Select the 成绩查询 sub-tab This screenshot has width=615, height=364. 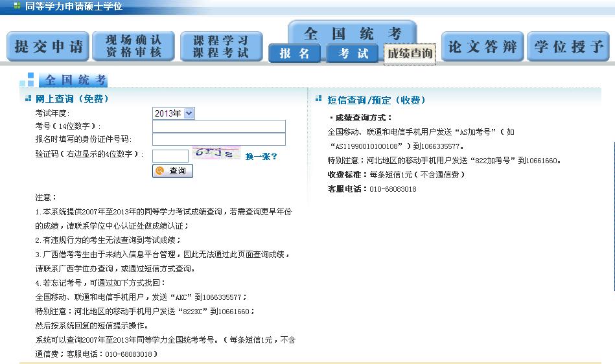point(410,54)
